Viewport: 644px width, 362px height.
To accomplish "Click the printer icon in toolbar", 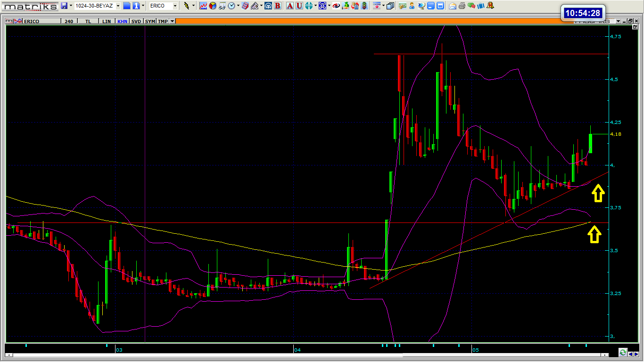I will pos(462,6).
